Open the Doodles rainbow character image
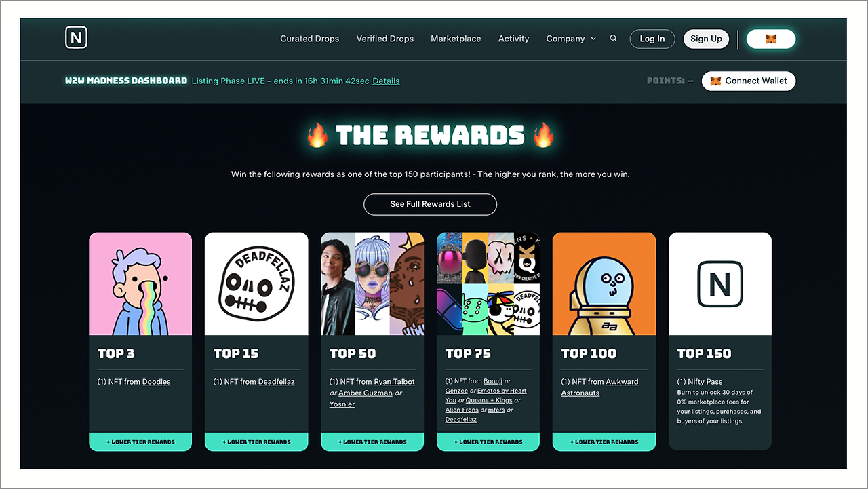This screenshot has width=868, height=489. point(140,284)
